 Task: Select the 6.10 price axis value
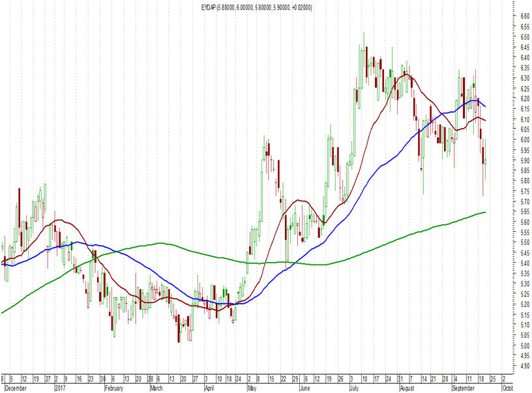(x=525, y=119)
